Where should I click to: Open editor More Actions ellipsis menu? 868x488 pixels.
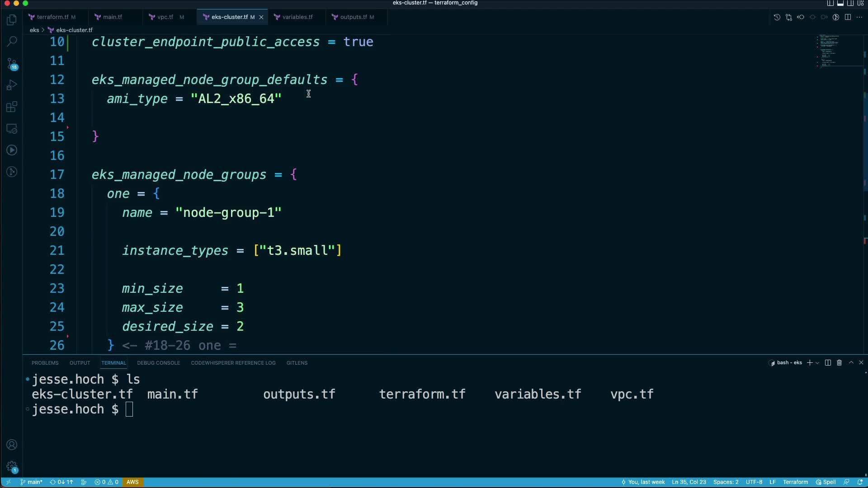click(859, 17)
